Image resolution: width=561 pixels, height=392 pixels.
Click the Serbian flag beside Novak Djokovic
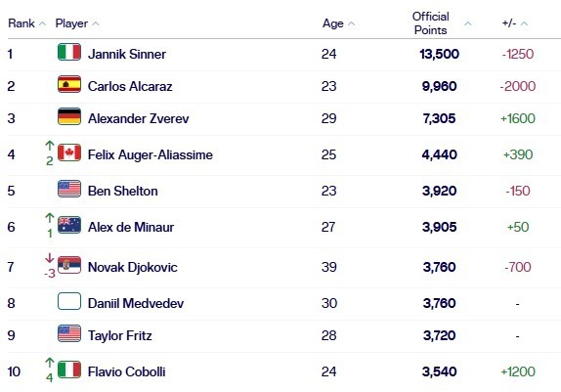coord(69,265)
